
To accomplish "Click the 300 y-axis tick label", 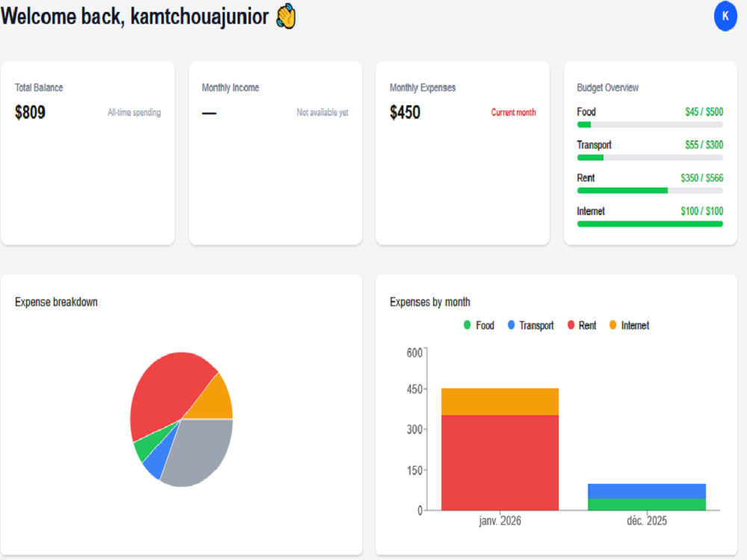I will tap(414, 429).
